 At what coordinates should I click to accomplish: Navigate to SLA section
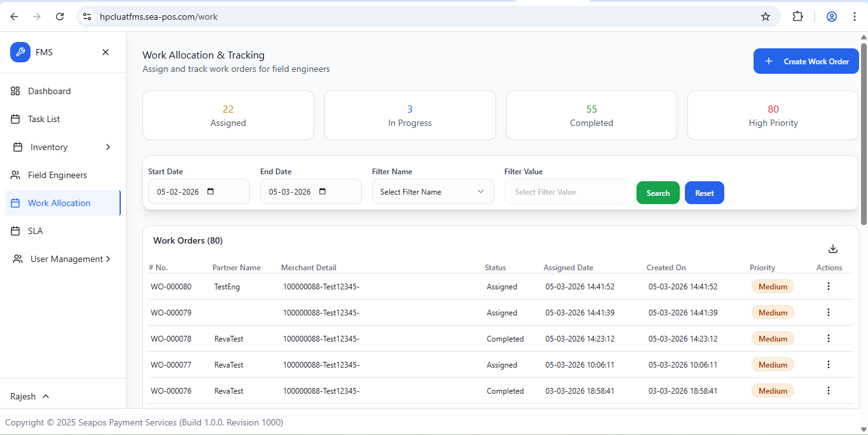pos(35,231)
